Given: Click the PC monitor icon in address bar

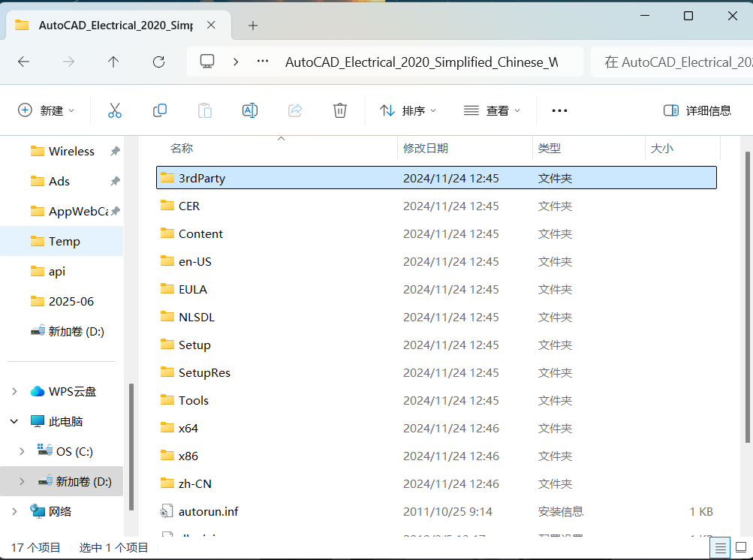Looking at the screenshot, I should coord(207,62).
